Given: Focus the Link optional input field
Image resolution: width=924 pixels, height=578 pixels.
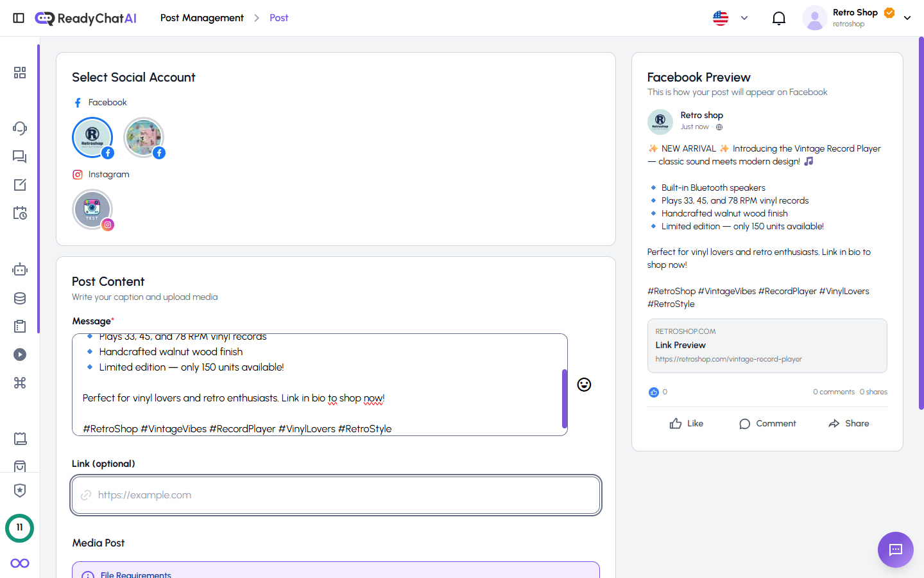Looking at the screenshot, I should 336,495.
